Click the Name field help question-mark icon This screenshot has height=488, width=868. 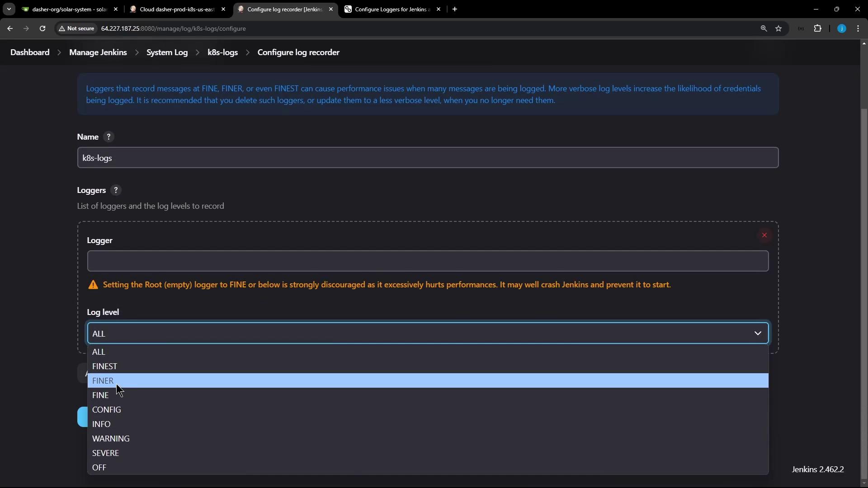[108, 137]
